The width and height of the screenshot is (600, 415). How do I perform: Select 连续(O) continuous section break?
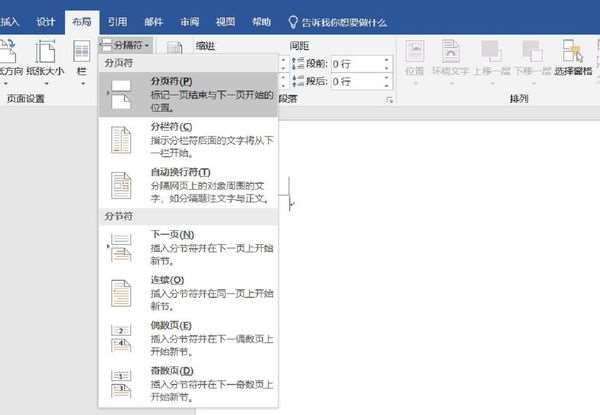point(188,293)
